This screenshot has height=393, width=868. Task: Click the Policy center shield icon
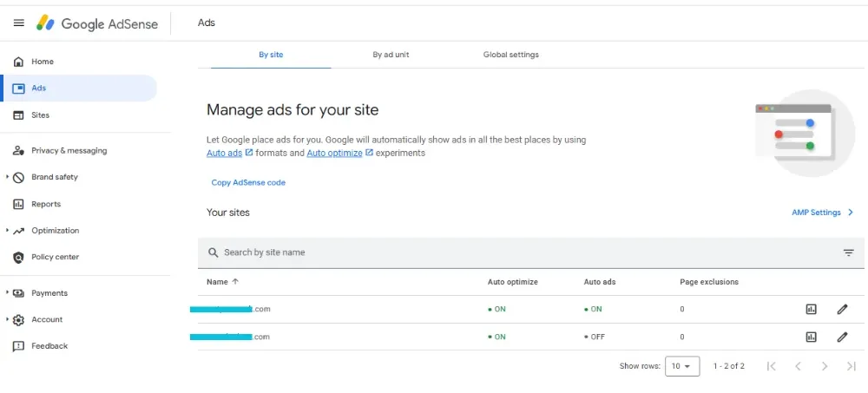click(18, 257)
